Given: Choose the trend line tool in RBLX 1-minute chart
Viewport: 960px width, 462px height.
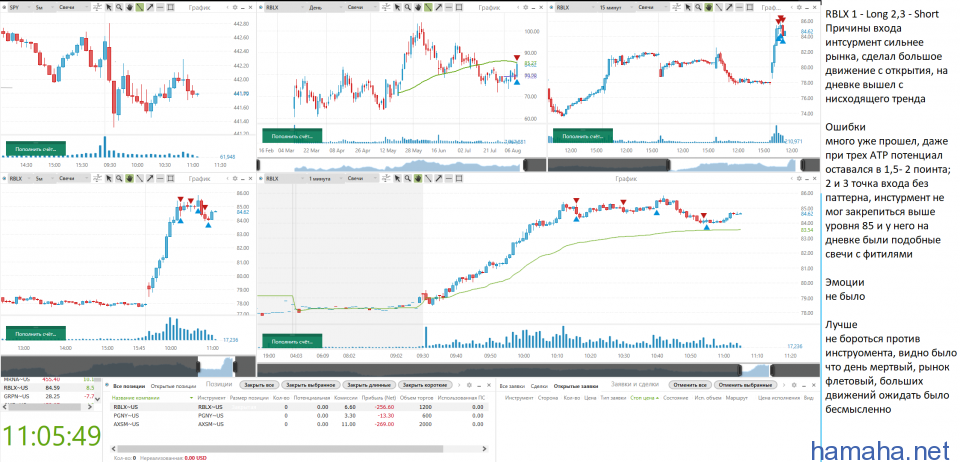Looking at the screenshot, I should click(429, 179).
